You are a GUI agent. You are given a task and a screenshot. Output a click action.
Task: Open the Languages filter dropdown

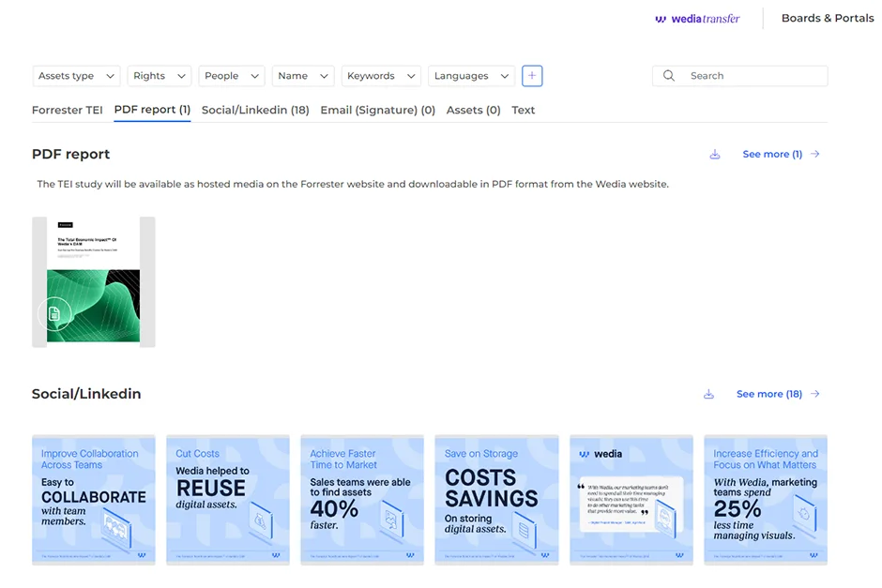468,76
